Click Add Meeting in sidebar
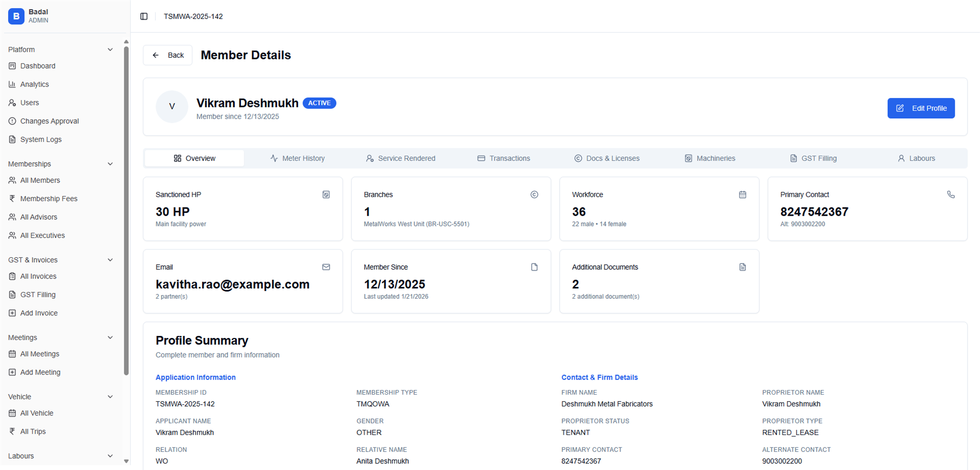Screen dimensions: 980x470 (x=40, y=372)
